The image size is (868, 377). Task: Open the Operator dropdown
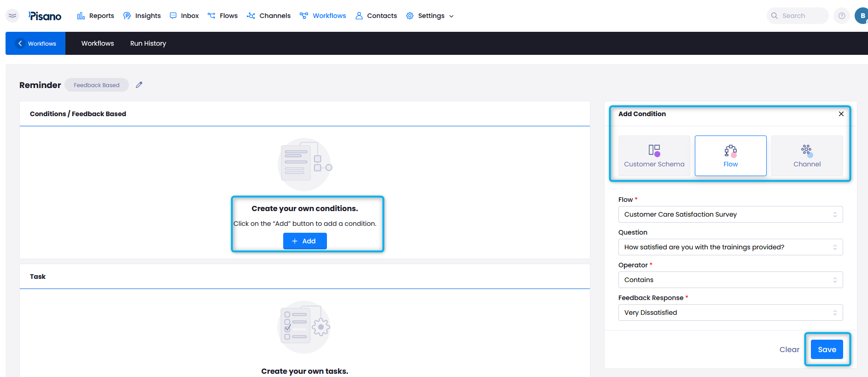pos(730,280)
